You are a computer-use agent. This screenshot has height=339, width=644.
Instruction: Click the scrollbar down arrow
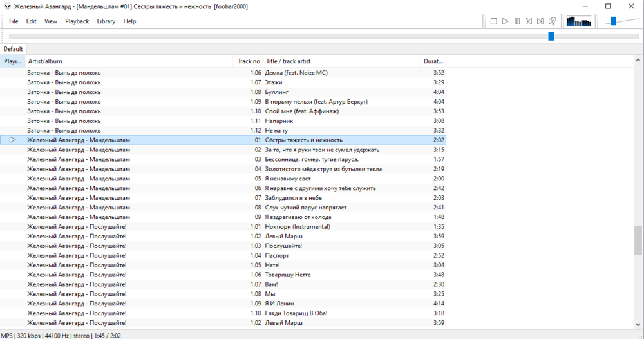[x=638, y=324]
